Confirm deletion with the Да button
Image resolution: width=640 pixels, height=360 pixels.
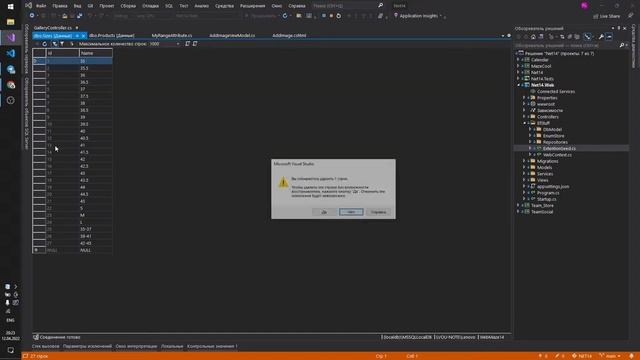click(x=324, y=212)
